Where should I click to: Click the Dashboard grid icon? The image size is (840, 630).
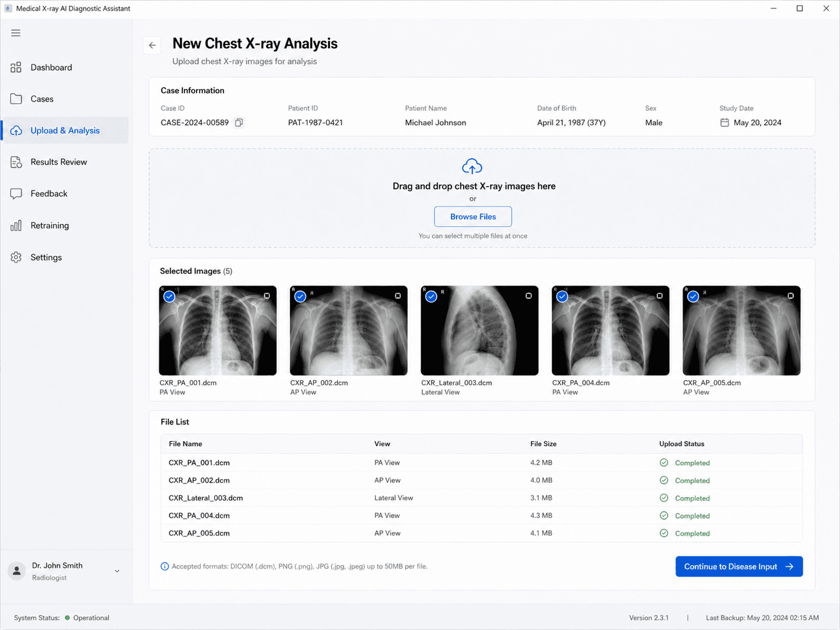16,67
